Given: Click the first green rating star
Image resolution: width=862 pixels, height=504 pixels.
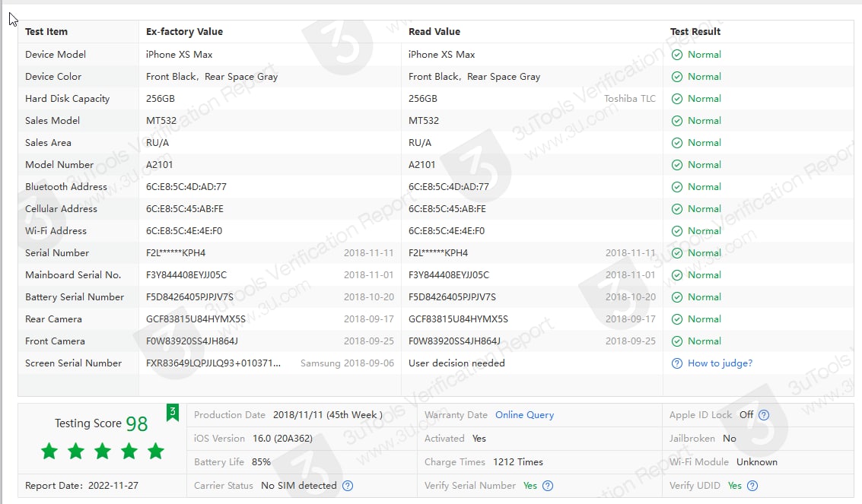Looking at the screenshot, I should (49, 452).
